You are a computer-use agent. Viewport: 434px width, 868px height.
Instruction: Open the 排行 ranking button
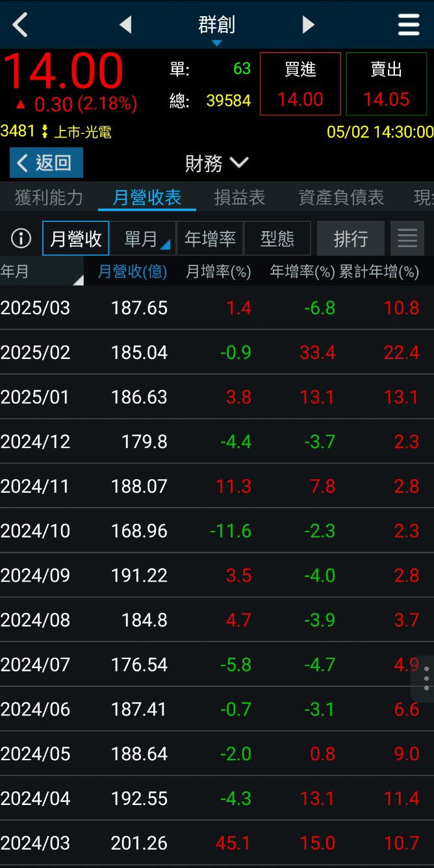(351, 238)
